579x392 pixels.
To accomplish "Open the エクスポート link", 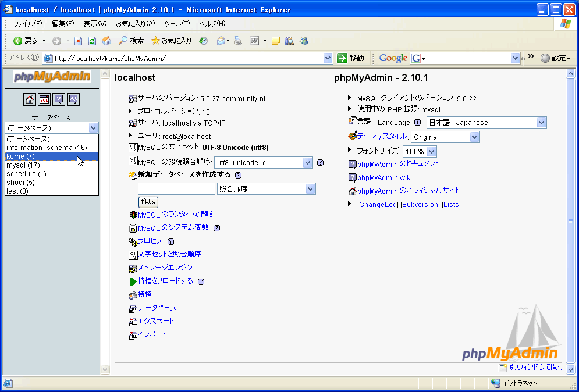I will (x=155, y=321).
